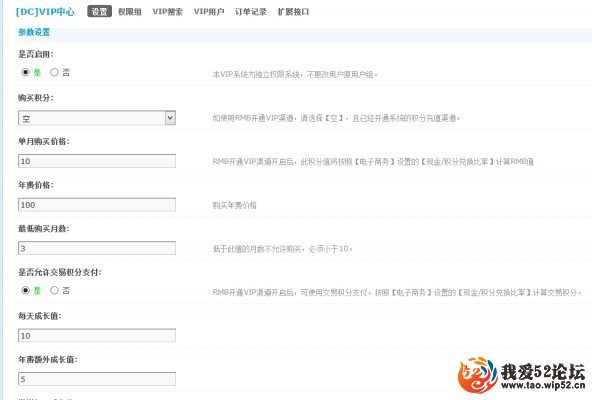Focus the 年费额外成长值 input field
Viewport: 592px width, 400px height.
coord(97,379)
